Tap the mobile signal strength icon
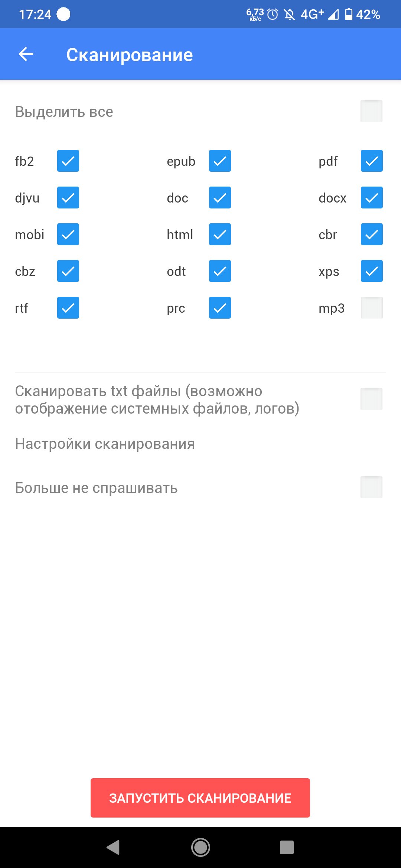Viewport: 401px width, 868px height. click(333, 14)
